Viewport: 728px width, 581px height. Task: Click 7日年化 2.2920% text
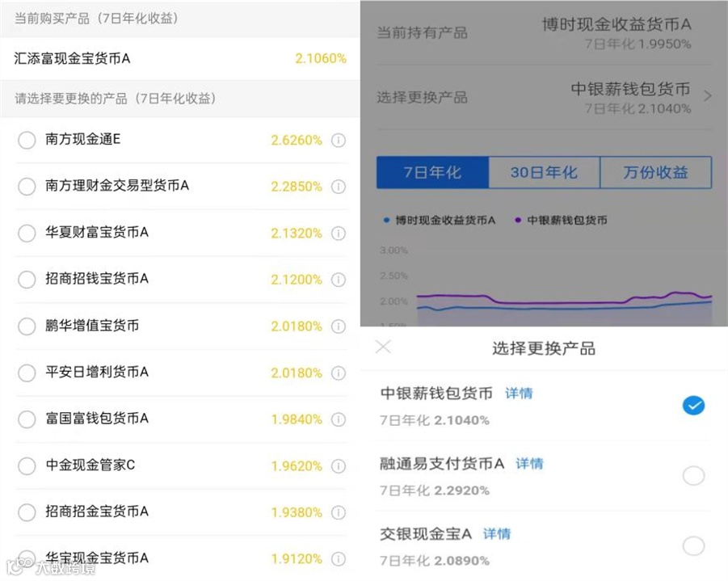click(435, 490)
